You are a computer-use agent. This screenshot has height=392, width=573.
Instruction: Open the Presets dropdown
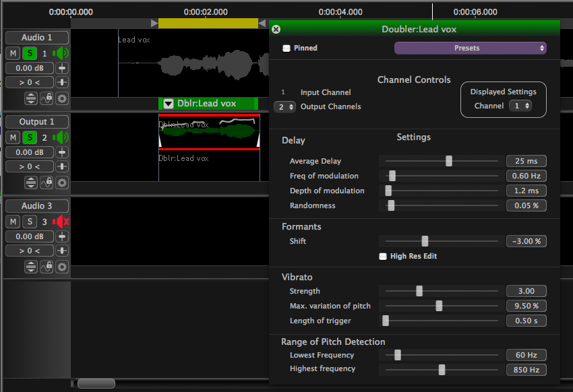(470, 48)
